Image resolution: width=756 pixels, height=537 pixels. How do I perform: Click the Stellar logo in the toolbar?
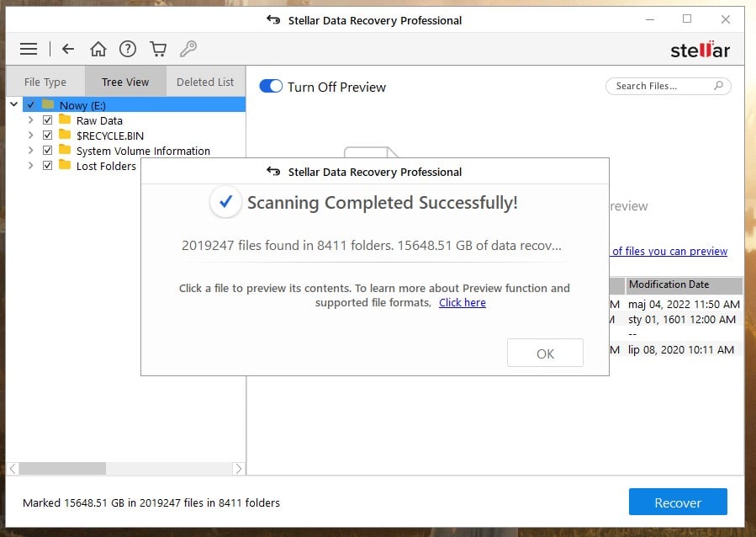coord(700,50)
